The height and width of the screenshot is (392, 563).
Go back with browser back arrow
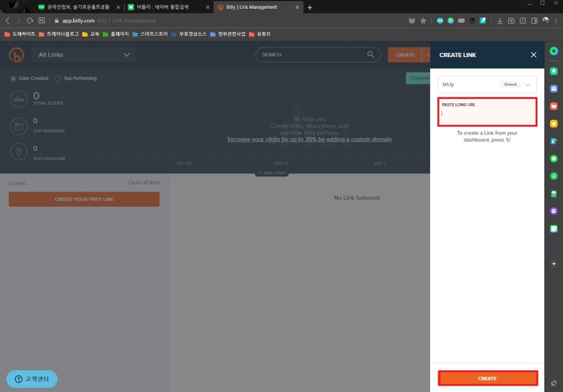7,20
